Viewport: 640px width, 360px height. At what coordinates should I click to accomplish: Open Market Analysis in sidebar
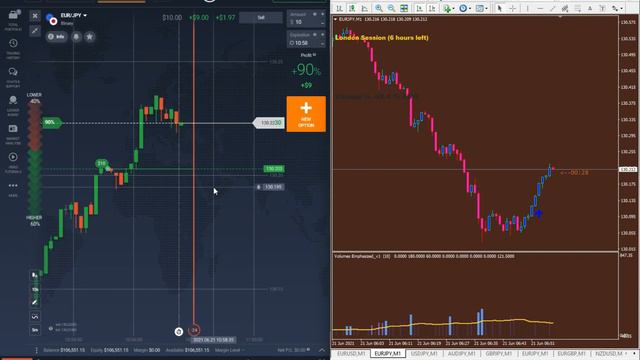[13, 134]
